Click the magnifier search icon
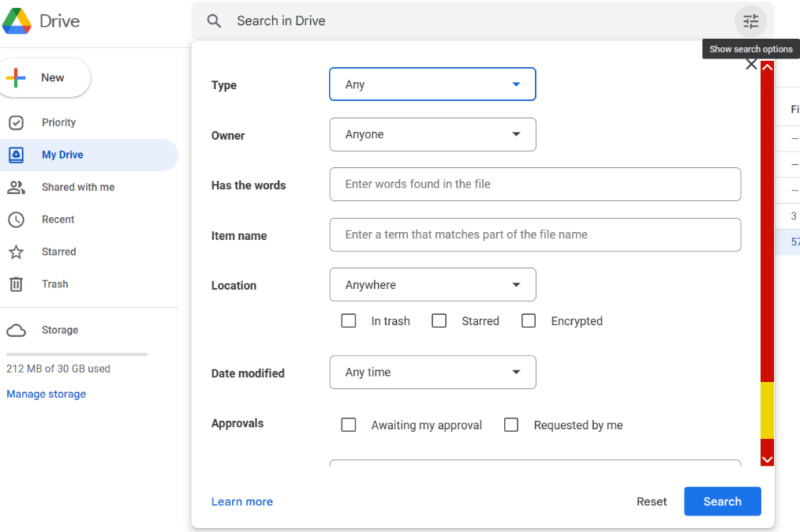Image resolution: width=800 pixels, height=532 pixels. 214,21
